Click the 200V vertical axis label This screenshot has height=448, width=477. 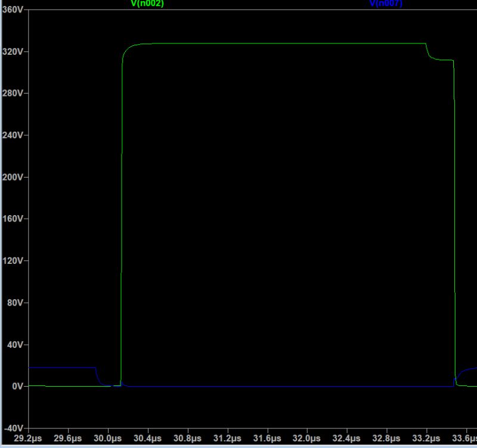point(13,177)
